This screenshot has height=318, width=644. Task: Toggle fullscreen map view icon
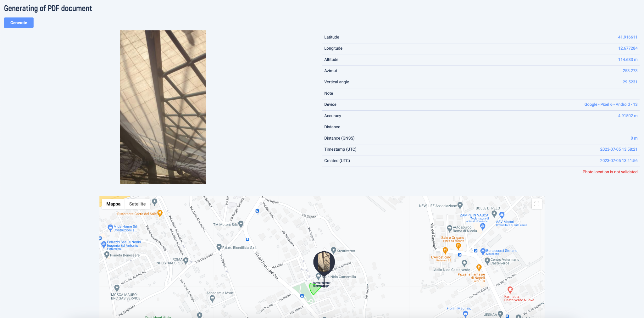coord(537,204)
